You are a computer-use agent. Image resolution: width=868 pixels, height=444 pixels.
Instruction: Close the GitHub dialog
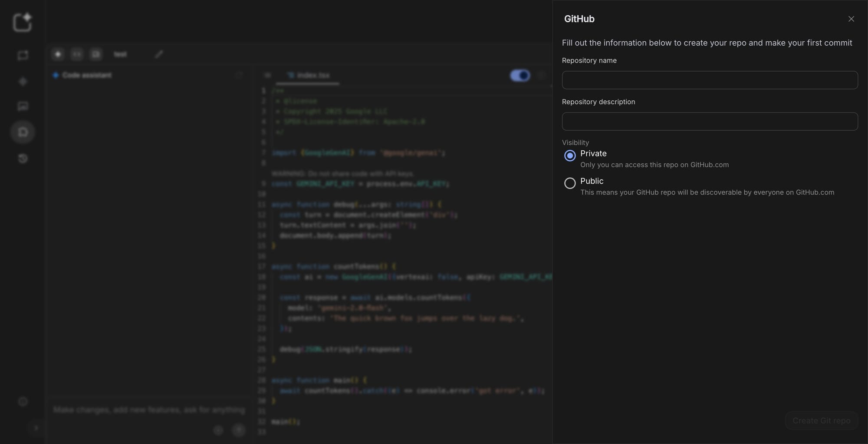pyautogui.click(x=851, y=19)
